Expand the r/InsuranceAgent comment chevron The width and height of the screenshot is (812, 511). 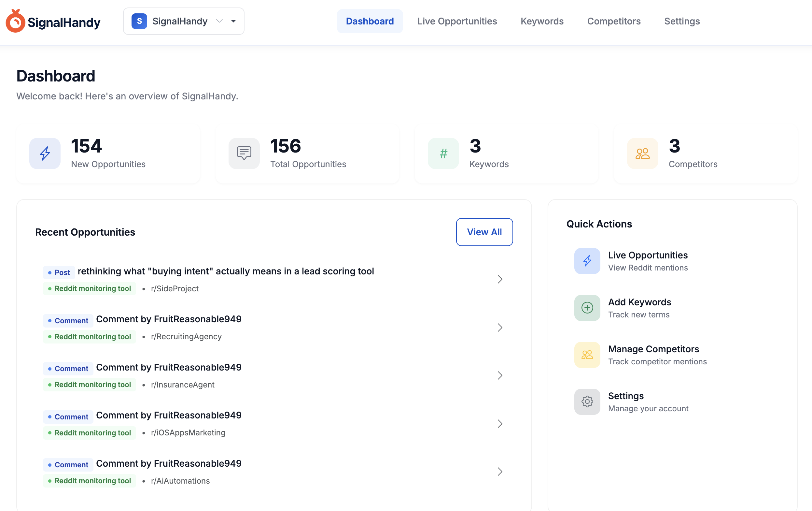pyautogui.click(x=500, y=376)
